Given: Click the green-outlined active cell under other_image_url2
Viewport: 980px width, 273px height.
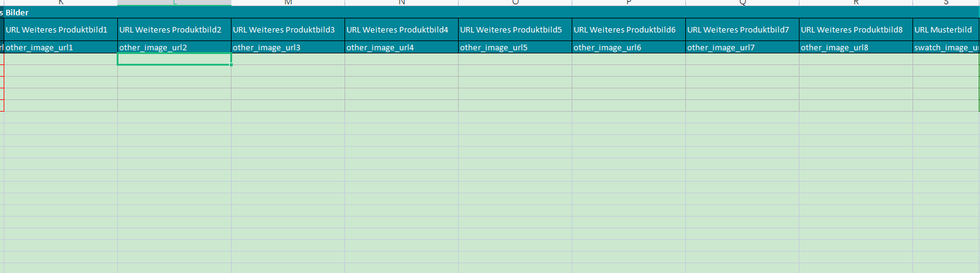Looking at the screenshot, I should 174,59.
